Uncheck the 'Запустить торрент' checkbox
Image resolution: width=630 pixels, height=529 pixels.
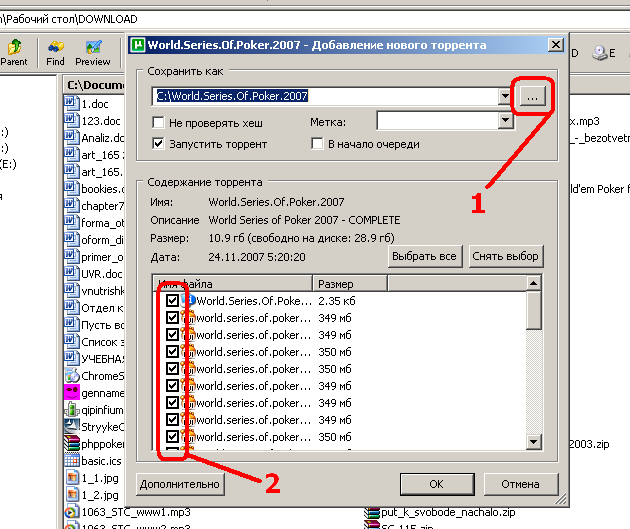pyautogui.click(x=158, y=144)
